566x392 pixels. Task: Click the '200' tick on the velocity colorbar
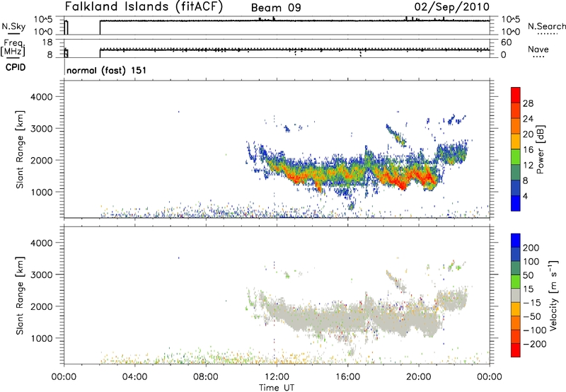tap(531, 248)
